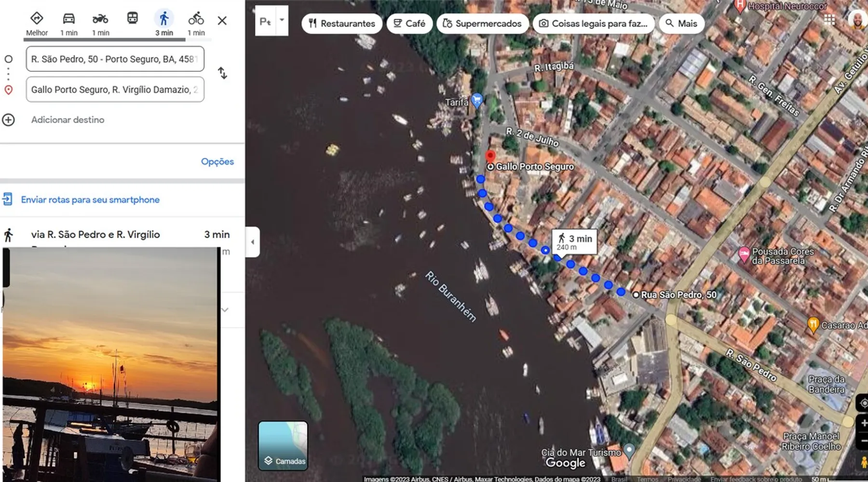Click the add destination plus icon
868x482 pixels.
click(9, 120)
